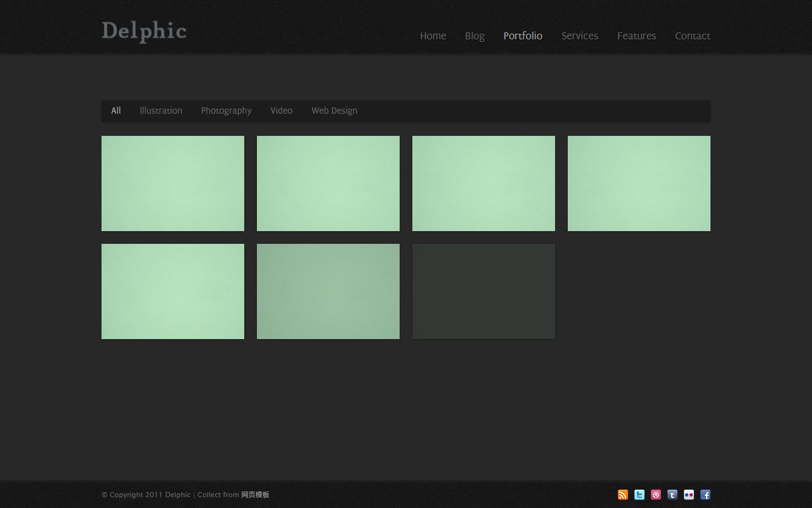
Task: Filter portfolio by Photography
Action: click(x=226, y=110)
